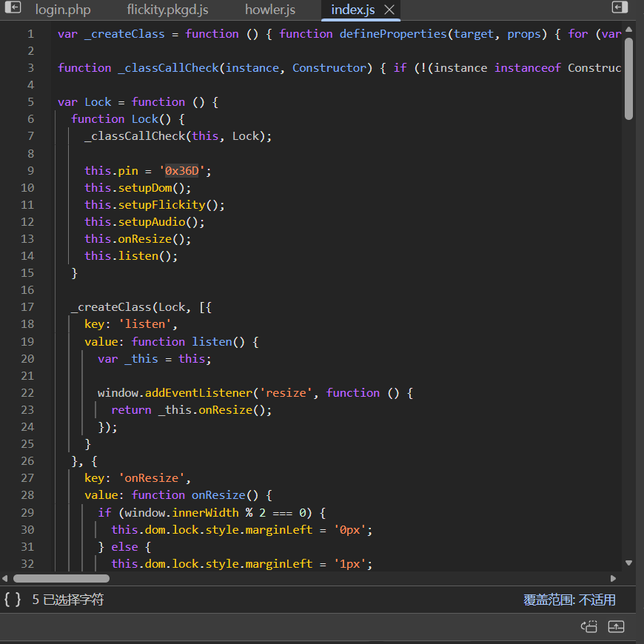Image resolution: width=644 pixels, height=644 pixels.
Task: Click the vertical scrollbar thumb
Action: click(x=629, y=78)
